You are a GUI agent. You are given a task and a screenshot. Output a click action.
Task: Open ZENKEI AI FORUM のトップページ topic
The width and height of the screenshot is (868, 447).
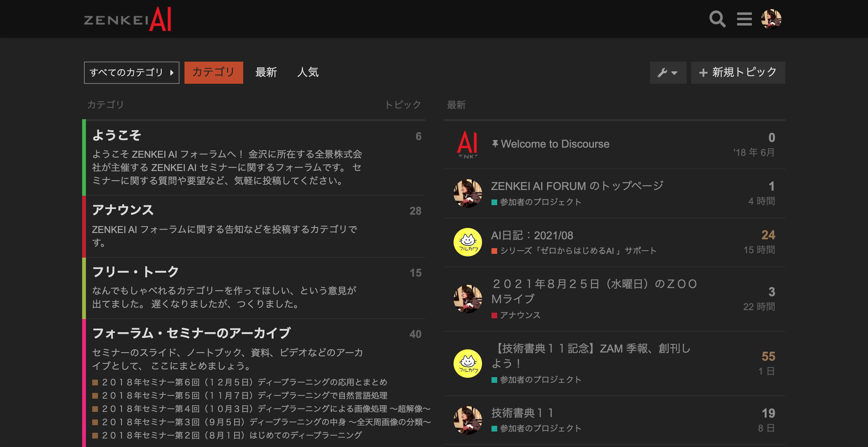(x=577, y=186)
